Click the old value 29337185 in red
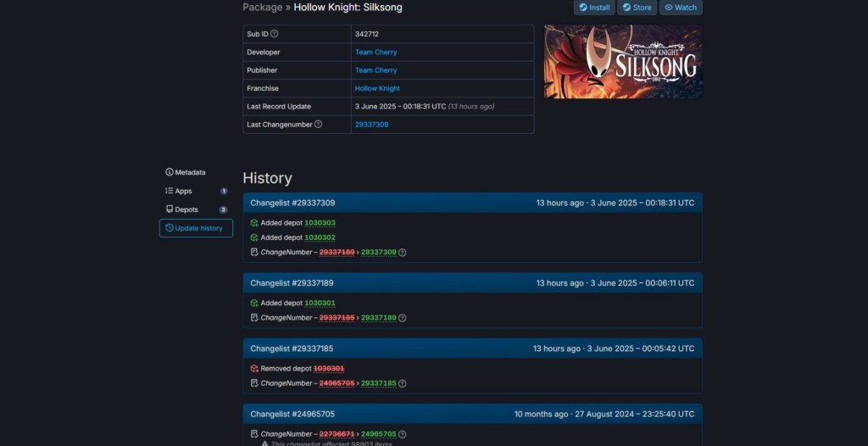Viewport: 868px width, 446px height. tap(337, 318)
